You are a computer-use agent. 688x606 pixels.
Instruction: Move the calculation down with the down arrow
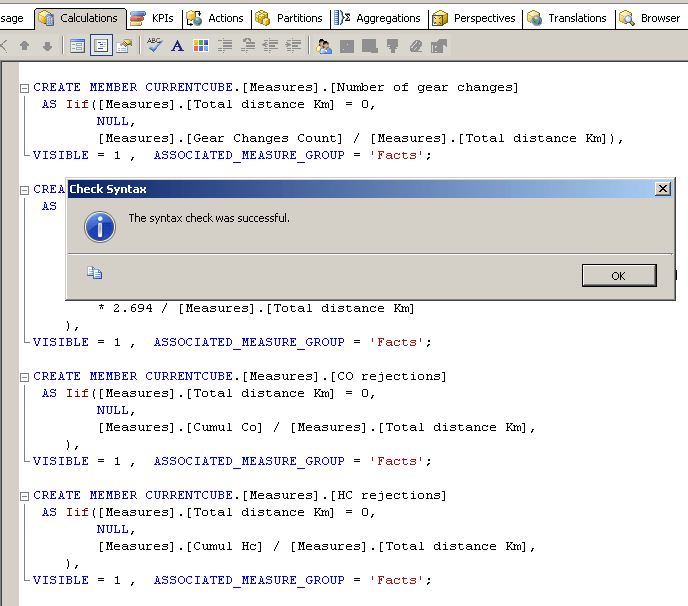pyautogui.click(x=47, y=46)
